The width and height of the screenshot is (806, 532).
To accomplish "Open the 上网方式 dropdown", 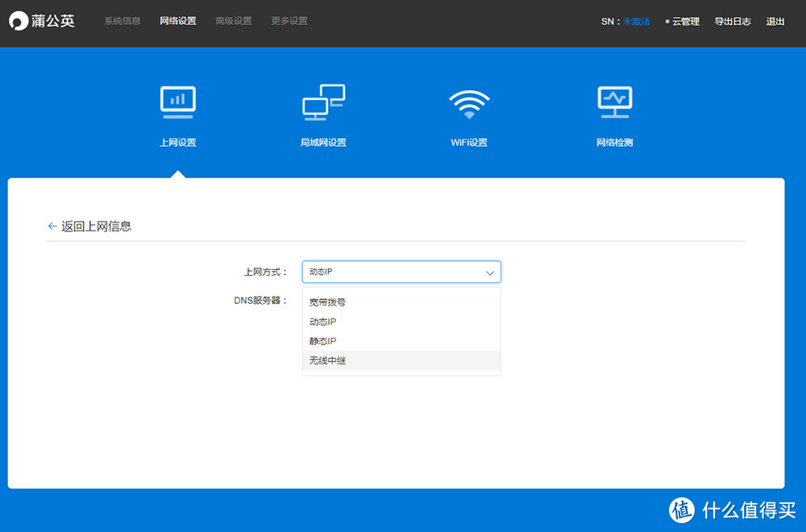I will pyautogui.click(x=401, y=272).
